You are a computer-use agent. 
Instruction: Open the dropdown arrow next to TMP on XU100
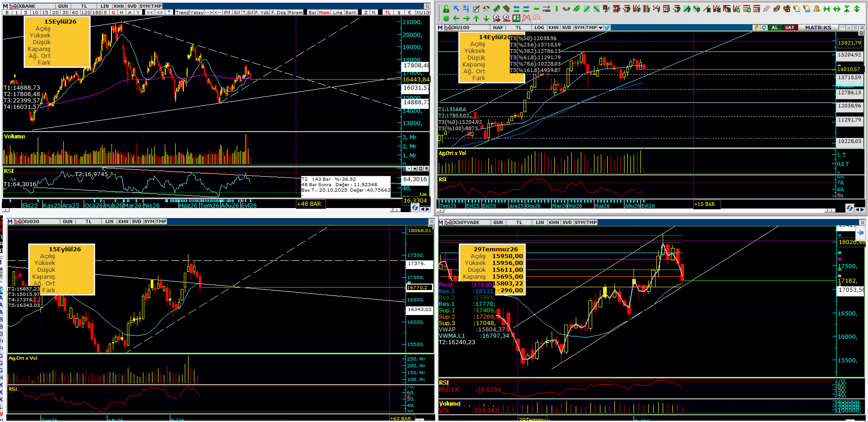pos(600,28)
